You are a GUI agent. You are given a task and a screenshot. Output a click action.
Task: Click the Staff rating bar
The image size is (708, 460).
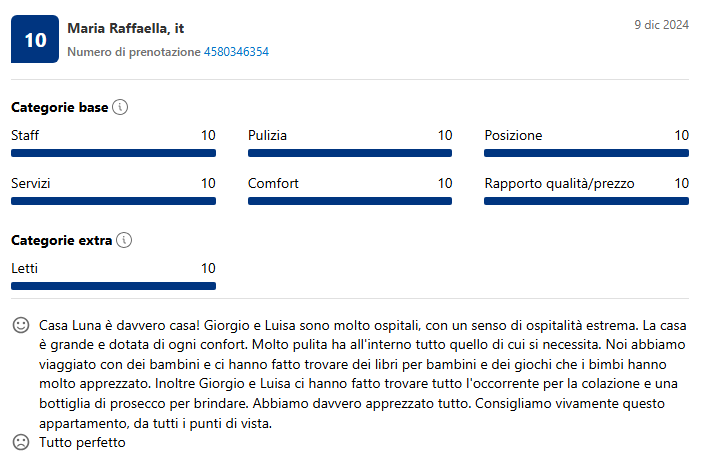click(113, 153)
